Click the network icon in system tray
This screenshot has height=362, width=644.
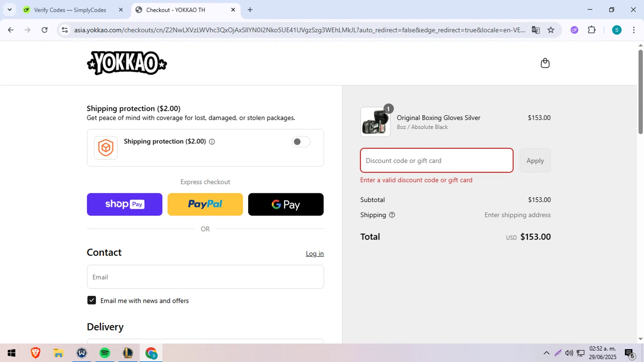580,353
